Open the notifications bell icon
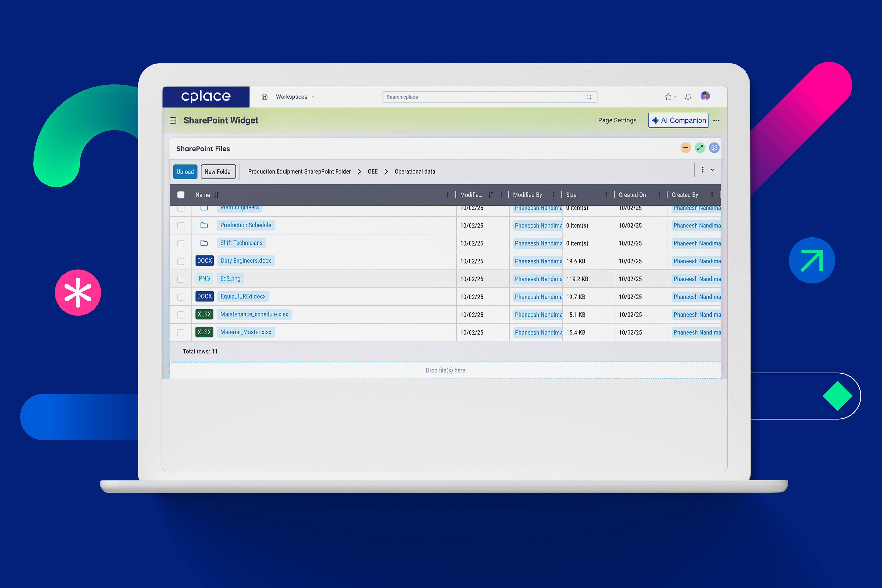882x588 pixels. [688, 97]
